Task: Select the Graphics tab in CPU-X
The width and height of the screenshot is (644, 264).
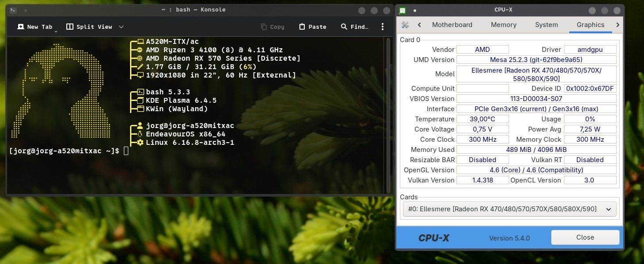Action: [x=590, y=25]
